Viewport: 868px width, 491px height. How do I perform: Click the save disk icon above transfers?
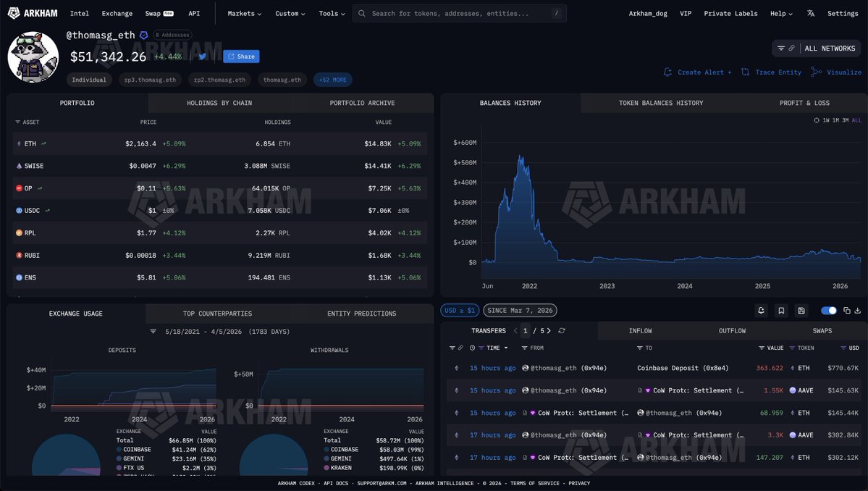801,311
